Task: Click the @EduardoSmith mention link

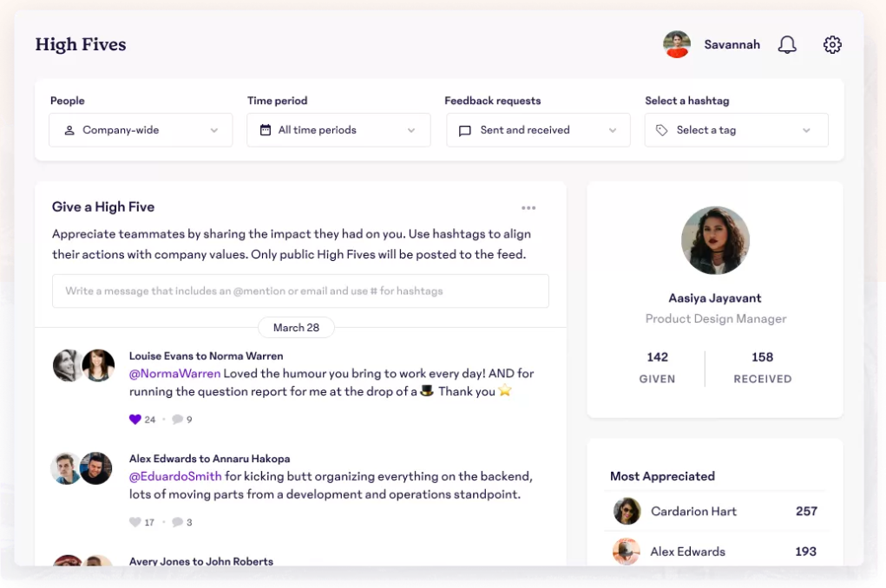Action: 175,476
